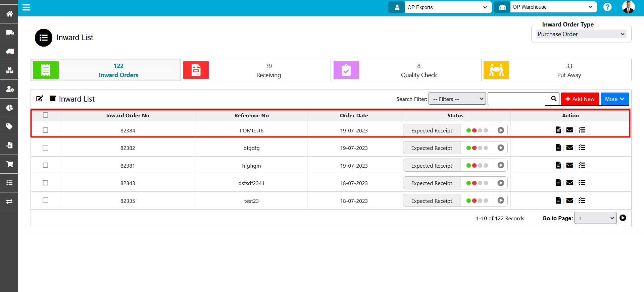This screenshot has height=292, width=644.
Task: Click the pie chart sidebar icon
Action: click(x=9, y=108)
